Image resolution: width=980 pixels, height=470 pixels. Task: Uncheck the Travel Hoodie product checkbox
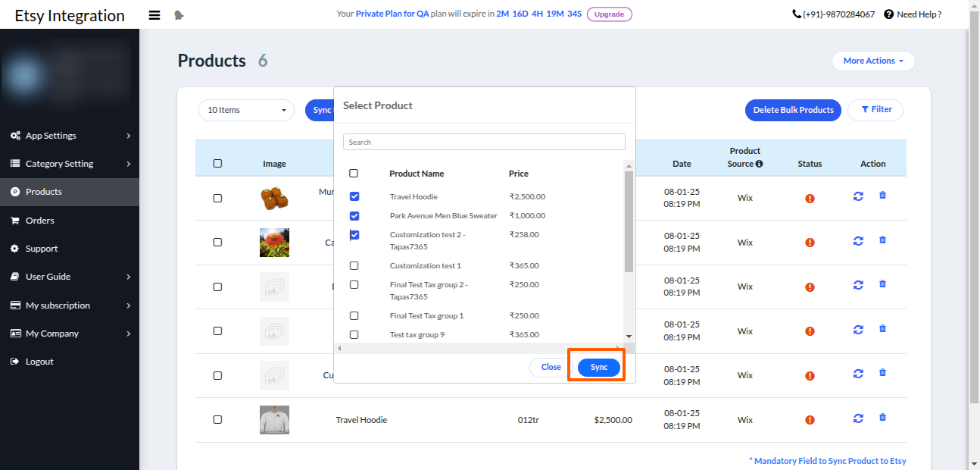pyautogui.click(x=354, y=196)
